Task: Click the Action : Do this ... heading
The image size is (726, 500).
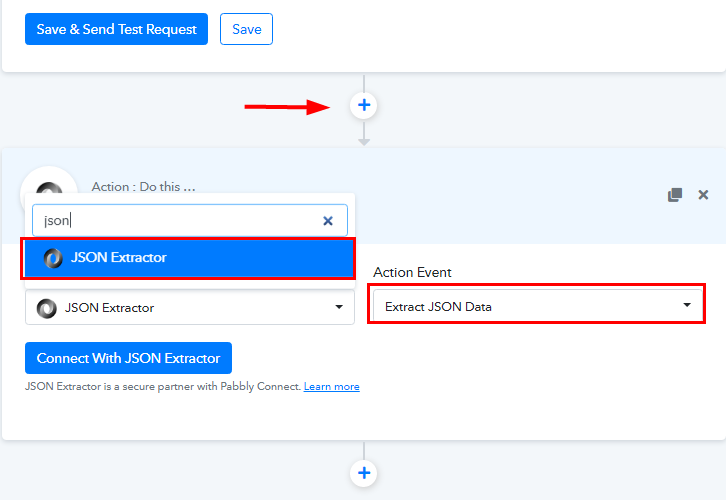Action: point(144,187)
